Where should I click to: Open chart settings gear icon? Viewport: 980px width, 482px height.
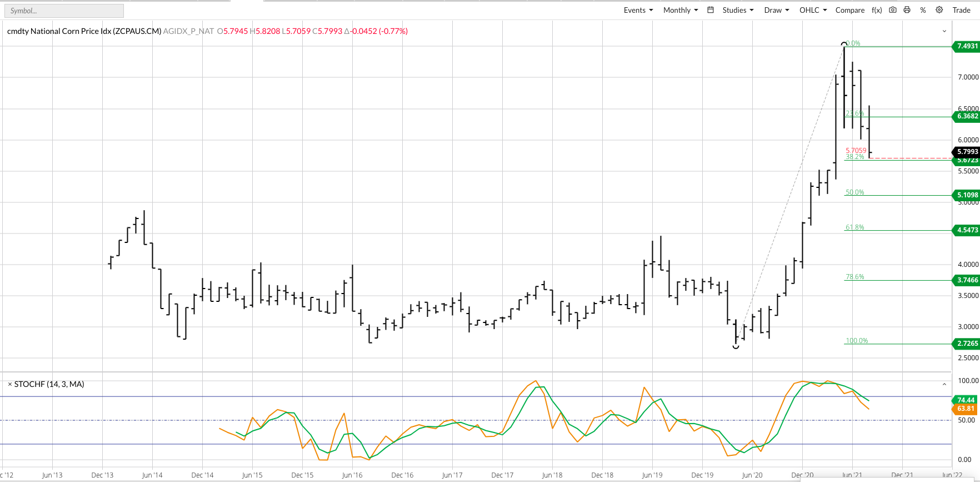(x=939, y=10)
